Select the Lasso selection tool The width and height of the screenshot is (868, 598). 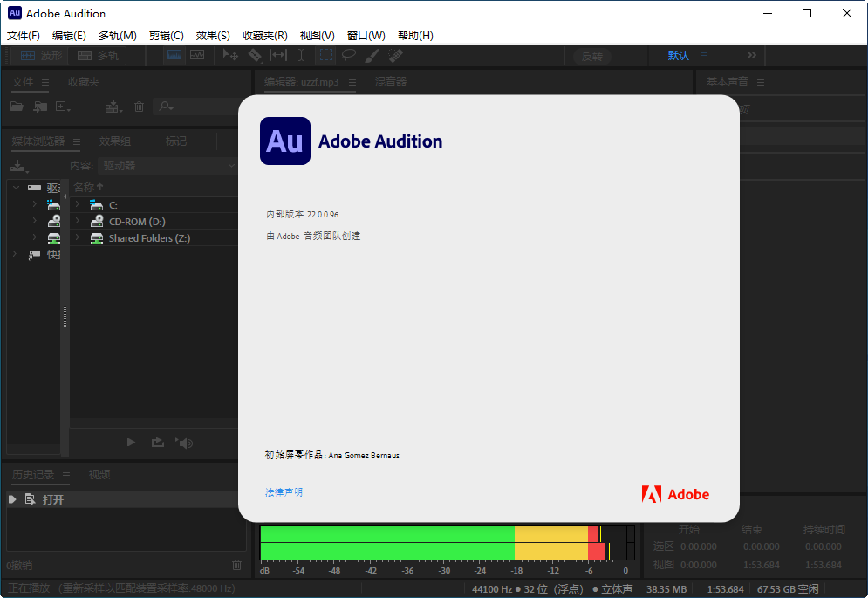pyautogui.click(x=349, y=54)
